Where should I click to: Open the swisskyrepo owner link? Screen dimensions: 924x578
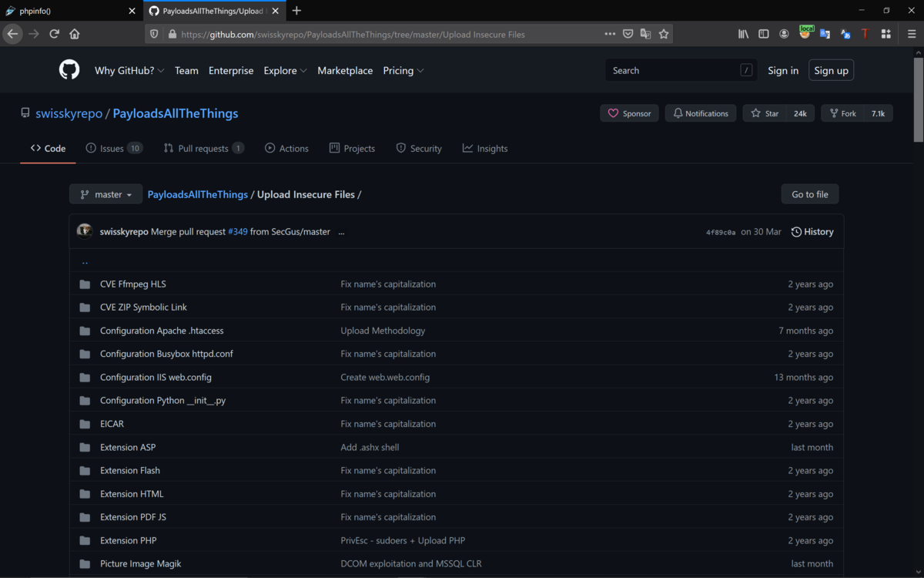coord(69,113)
